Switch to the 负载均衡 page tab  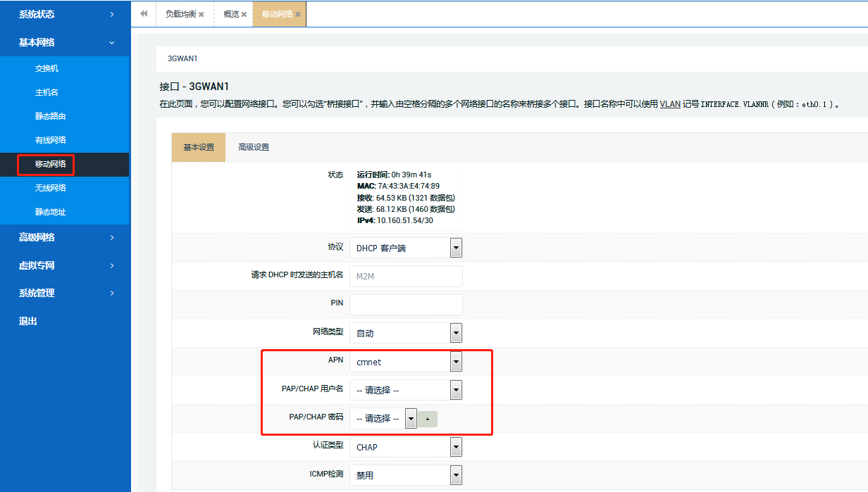[180, 14]
